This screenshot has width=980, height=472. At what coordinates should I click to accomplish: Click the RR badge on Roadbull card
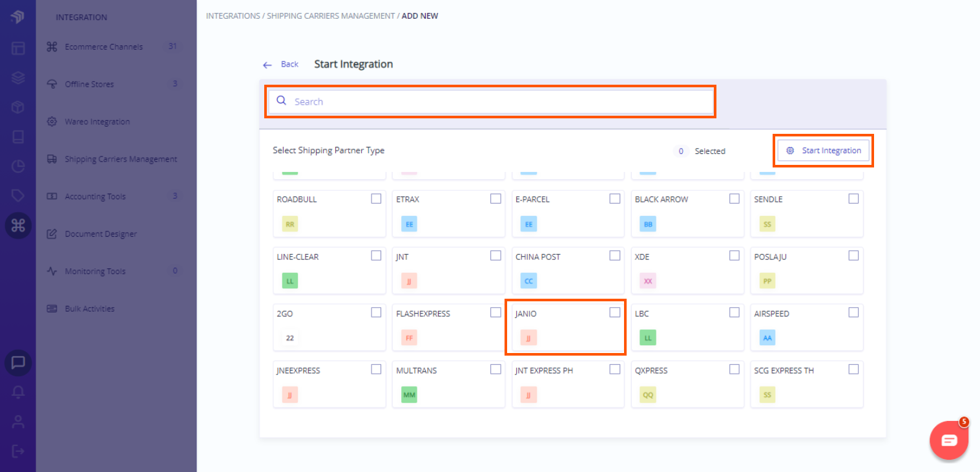(x=290, y=224)
